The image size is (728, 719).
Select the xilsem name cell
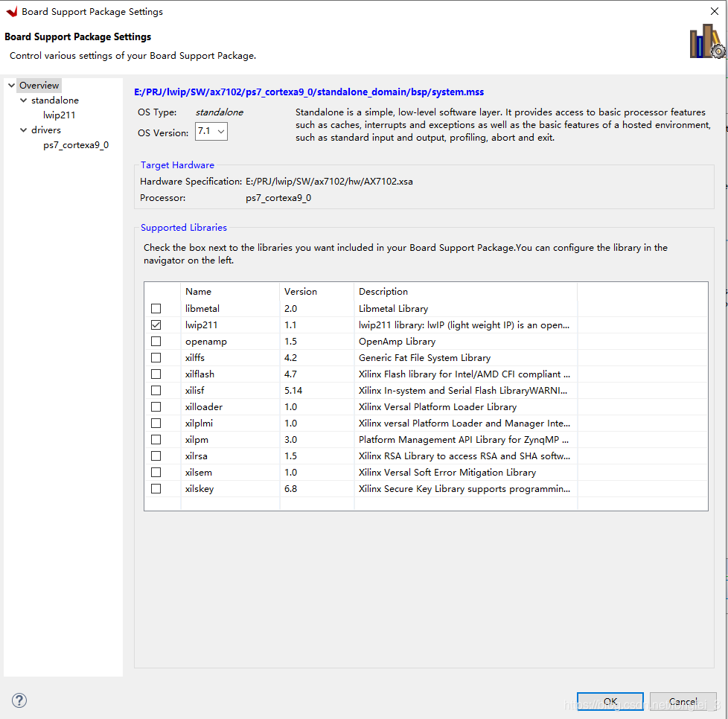tap(198, 472)
